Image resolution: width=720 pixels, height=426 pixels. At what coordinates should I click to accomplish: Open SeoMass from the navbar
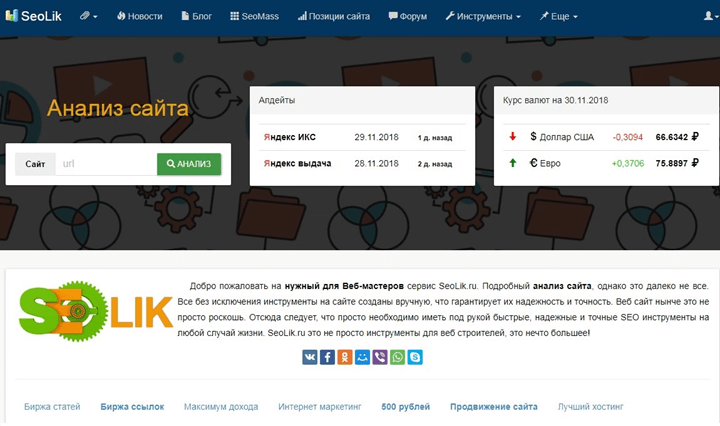(x=254, y=16)
